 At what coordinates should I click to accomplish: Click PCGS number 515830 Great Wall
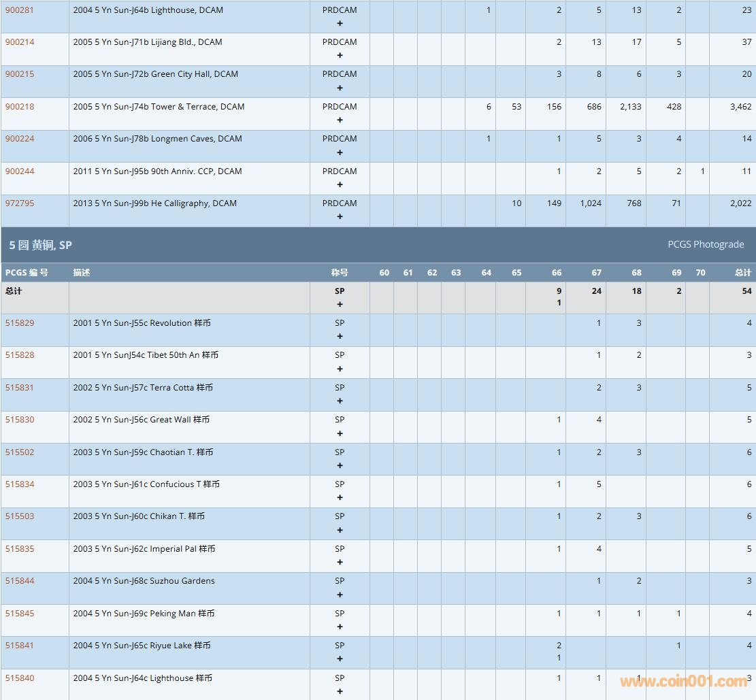point(20,420)
